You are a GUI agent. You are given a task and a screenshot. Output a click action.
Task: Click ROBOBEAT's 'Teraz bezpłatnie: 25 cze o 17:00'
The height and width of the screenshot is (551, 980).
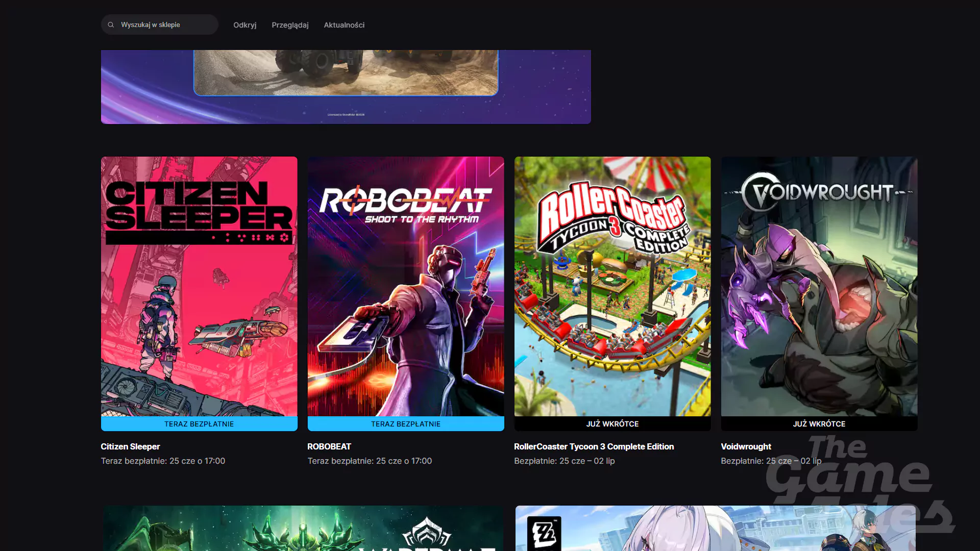pos(370,461)
